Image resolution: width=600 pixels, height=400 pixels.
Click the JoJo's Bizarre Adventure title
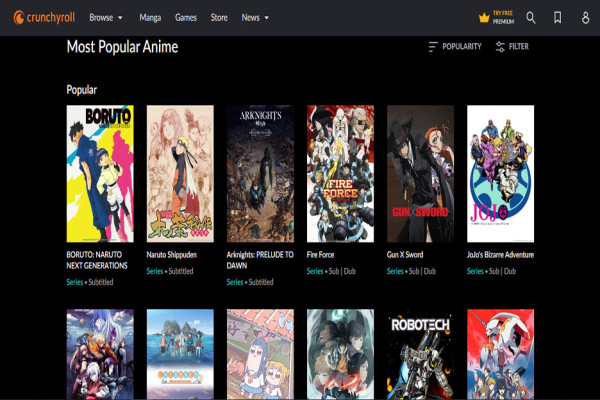pos(500,255)
